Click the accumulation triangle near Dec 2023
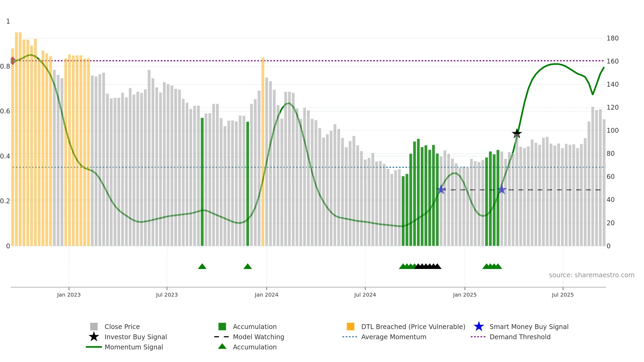The image size is (644, 362). coord(248,266)
